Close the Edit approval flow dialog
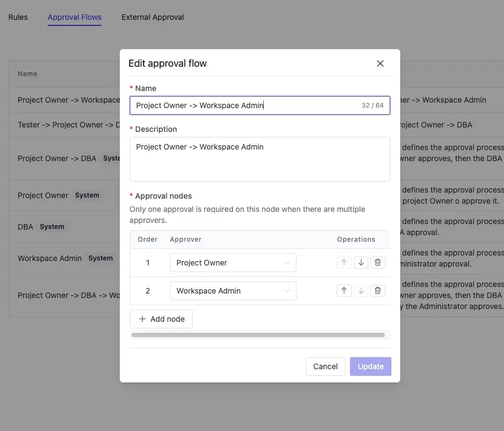This screenshot has width=504, height=431. point(380,63)
